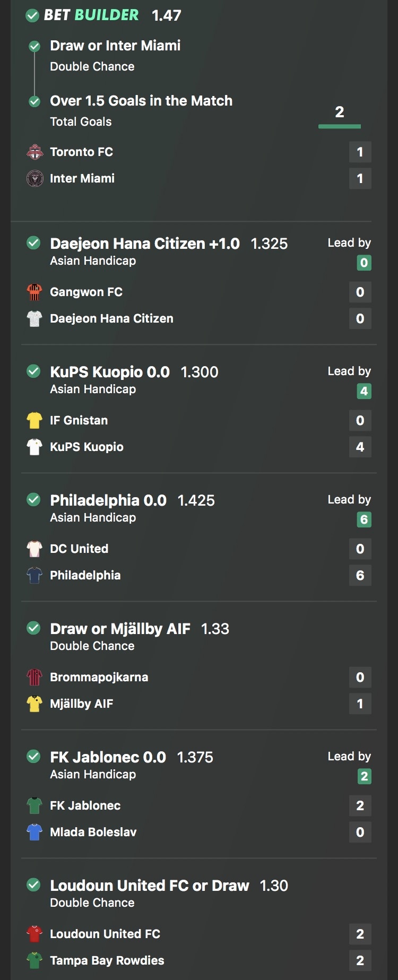Click the Gangwon FC orange jersey icon
Viewport: 398px width, 980px height.
[34, 292]
